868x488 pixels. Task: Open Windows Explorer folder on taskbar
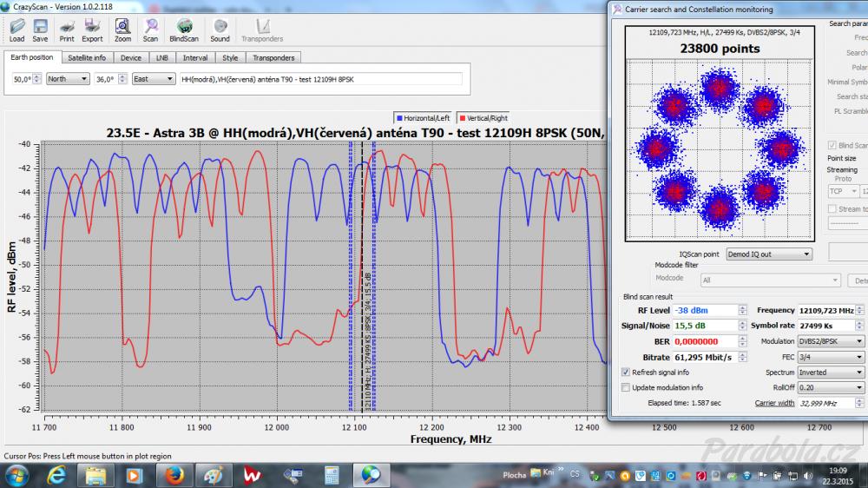pyautogui.click(x=95, y=476)
